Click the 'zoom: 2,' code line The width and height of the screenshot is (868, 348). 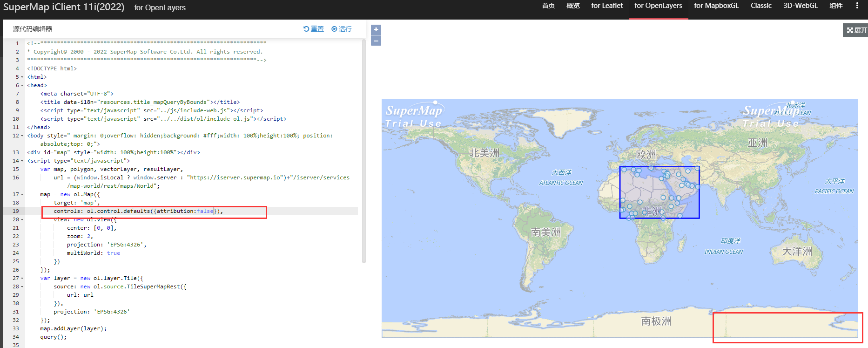80,237
